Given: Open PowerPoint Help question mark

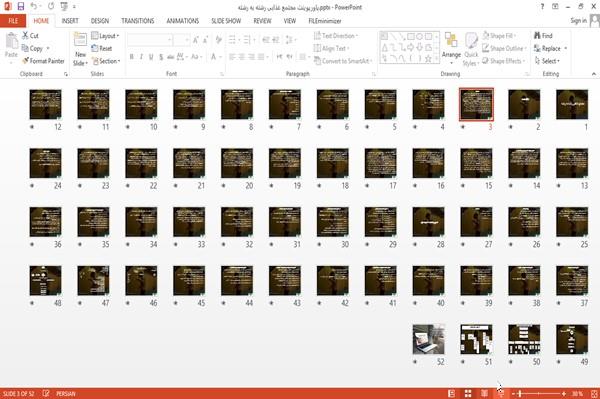Looking at the screenshot, I should 542,7.
